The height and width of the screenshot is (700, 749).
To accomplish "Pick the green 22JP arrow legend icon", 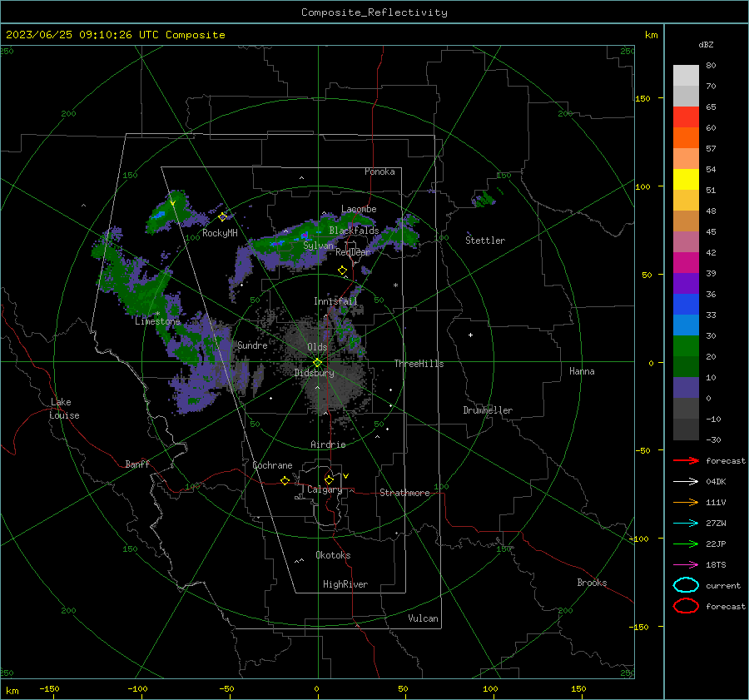I will point(686,544).
